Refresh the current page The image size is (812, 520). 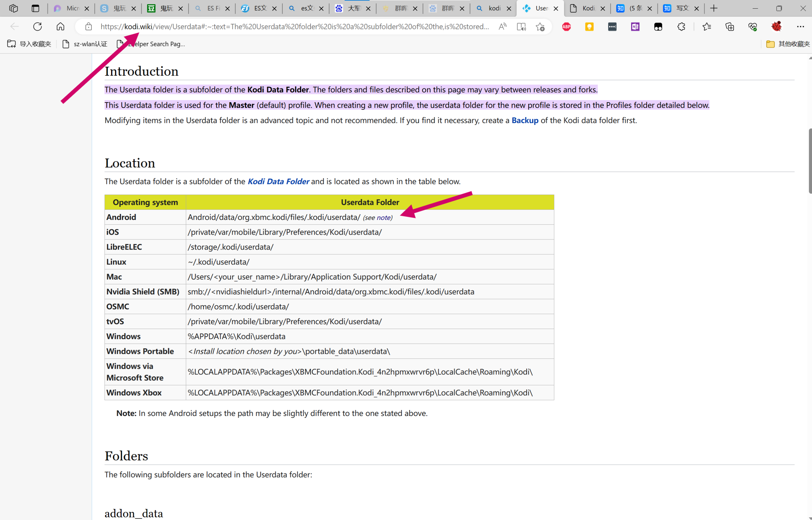pyautogui.click(x=37, y=27)
